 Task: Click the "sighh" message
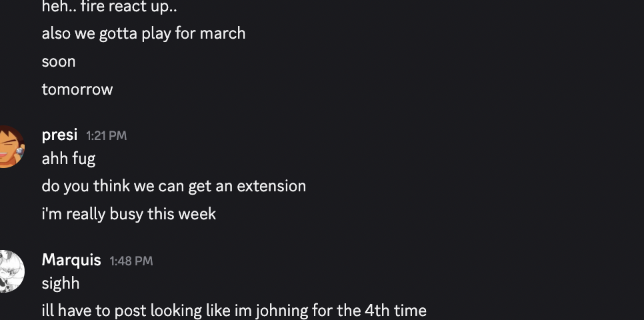coord(61,283)
